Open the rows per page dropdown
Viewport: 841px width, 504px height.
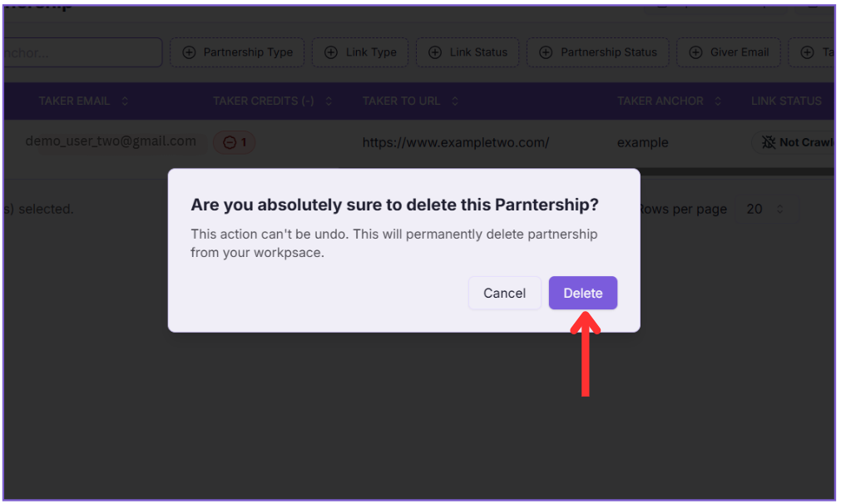[765, 209]
